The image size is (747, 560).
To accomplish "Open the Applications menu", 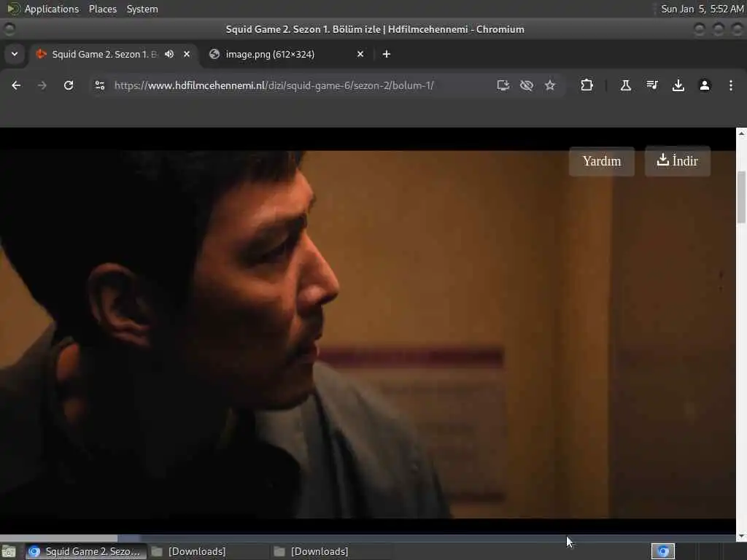I will tap(52, 9).
